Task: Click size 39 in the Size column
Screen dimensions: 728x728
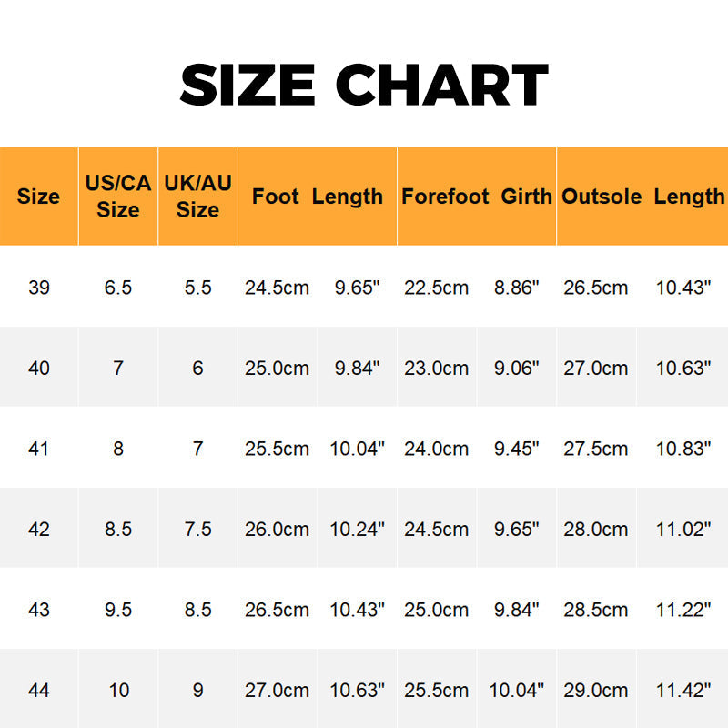Action: 39,288
